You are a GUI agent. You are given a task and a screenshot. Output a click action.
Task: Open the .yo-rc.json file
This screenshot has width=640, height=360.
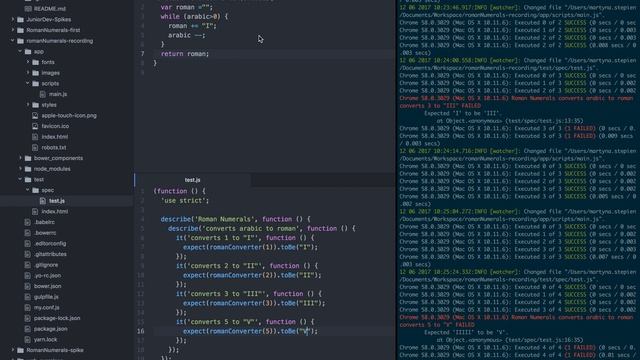coord(47,276)
